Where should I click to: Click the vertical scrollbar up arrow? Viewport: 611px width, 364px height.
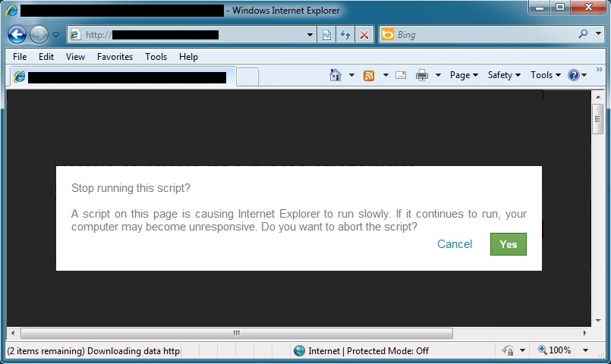(x=598, y=96)
